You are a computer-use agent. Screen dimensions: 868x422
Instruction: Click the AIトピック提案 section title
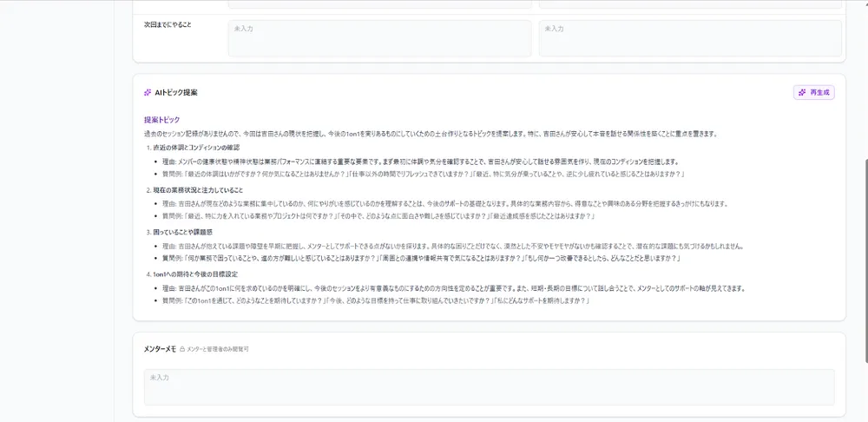(176, 93)
